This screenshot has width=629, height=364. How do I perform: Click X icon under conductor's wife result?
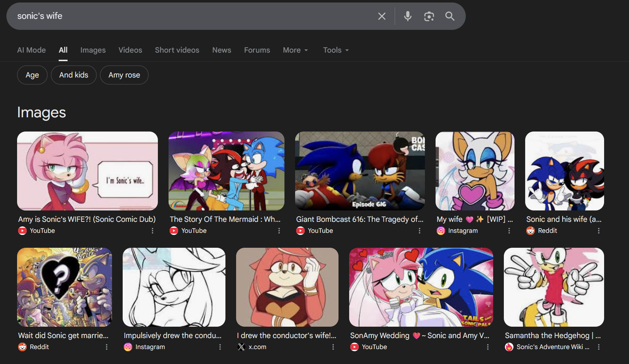241,347
